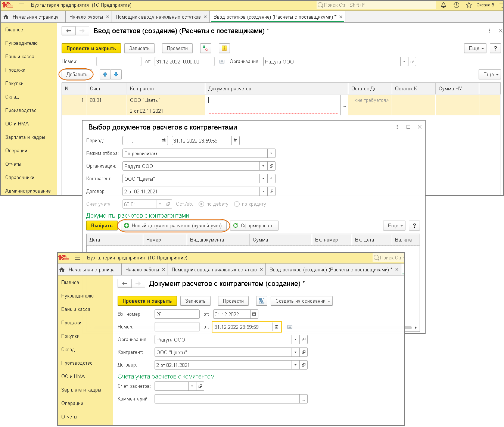Click the yellow info icon in the toolbar
The height and width of the screenshot is (427, 504).
click(224, 48)
